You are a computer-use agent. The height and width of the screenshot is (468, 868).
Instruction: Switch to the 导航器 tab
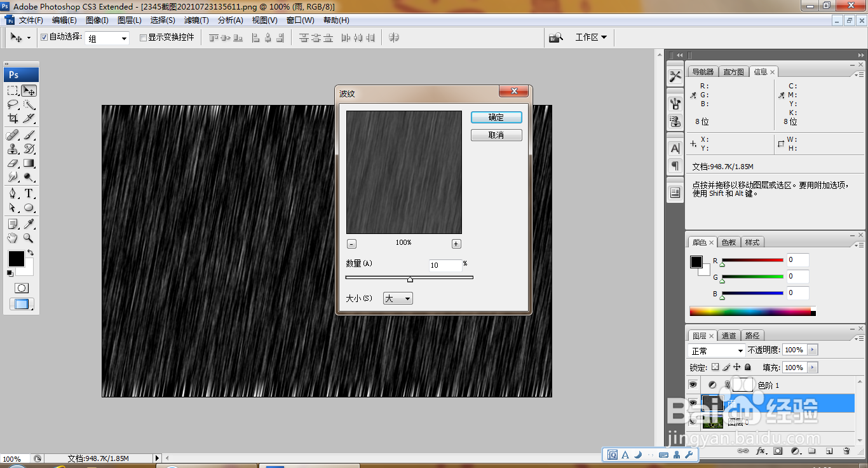click(x=703, y=72)
